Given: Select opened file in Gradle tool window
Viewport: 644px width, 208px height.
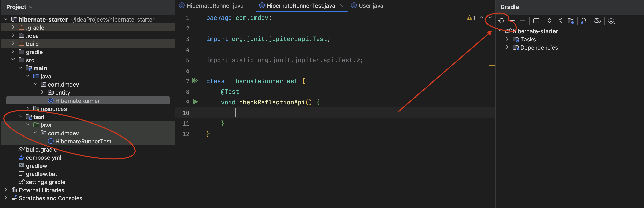Looking at the screenshot, I should pyautogui.click(x=571, y=21).
